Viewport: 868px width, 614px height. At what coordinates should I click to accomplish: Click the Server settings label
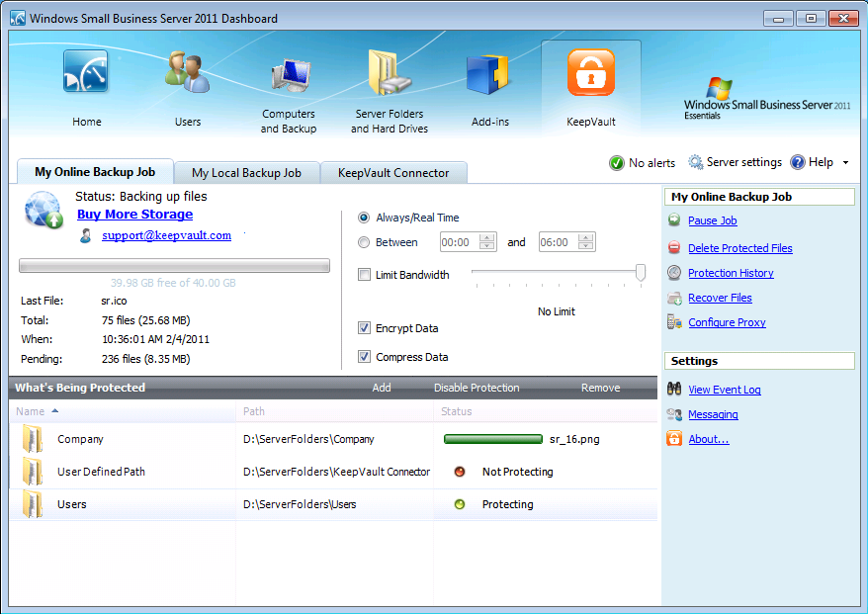coord(744,162)
